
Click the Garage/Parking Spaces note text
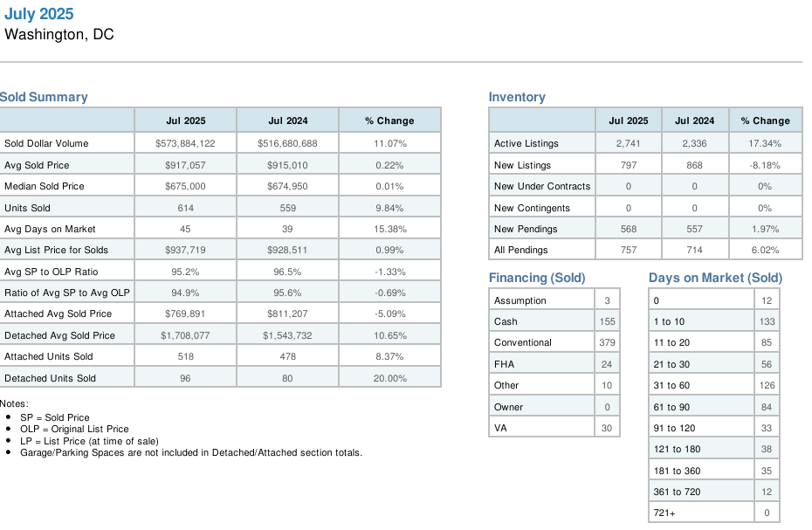[190, 452]
